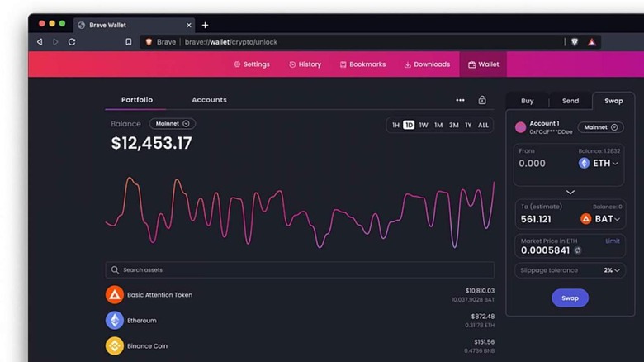644x362 pixels.
Task: Click the Search assets field
Action: [300, 269]
